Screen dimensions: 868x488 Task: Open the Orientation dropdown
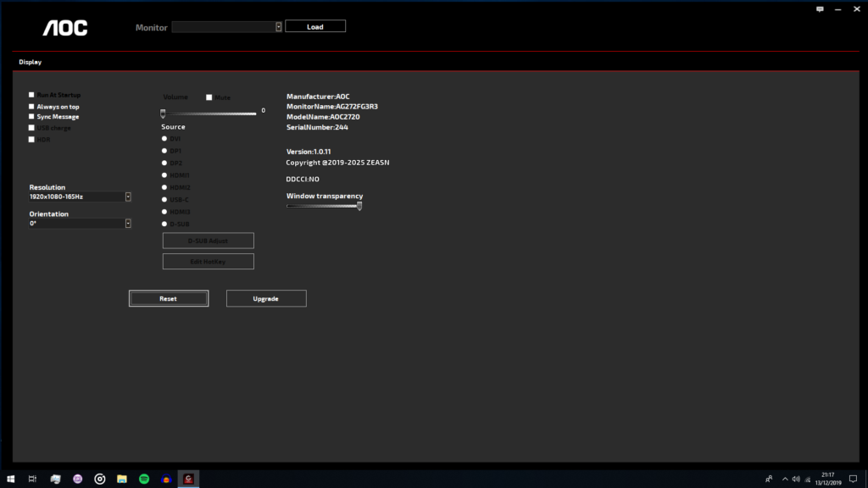pos(128,224)
